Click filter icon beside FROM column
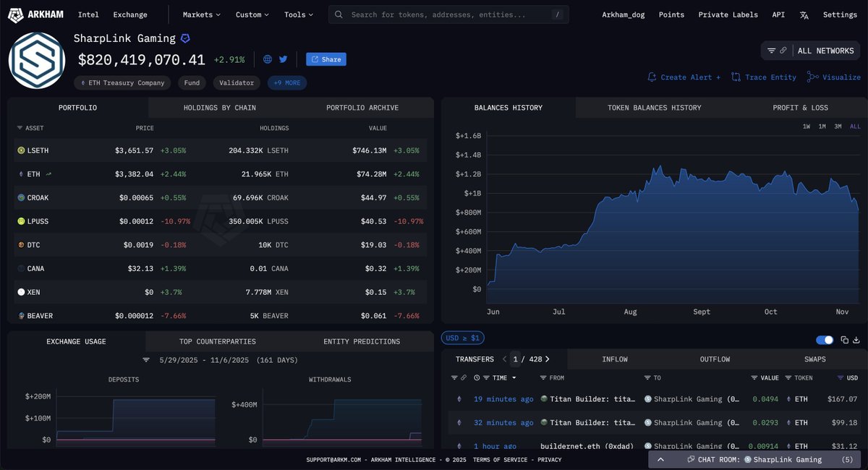 click(x=543, y=378)
